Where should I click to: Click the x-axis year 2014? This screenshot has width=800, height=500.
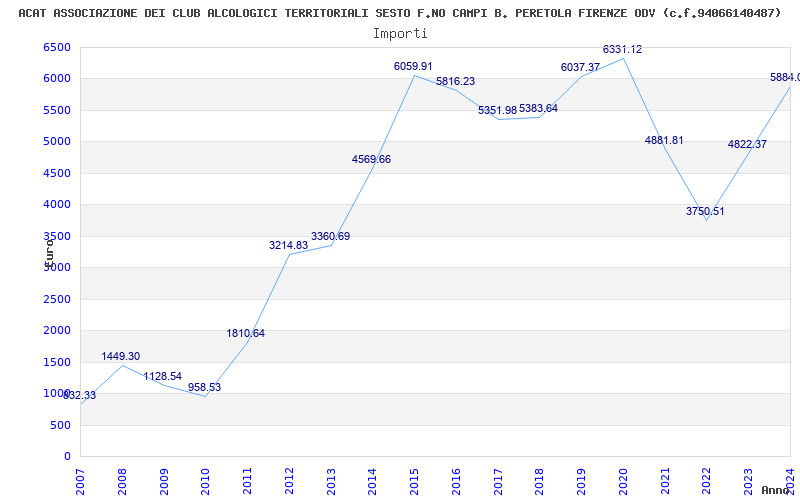pos(372,482)
